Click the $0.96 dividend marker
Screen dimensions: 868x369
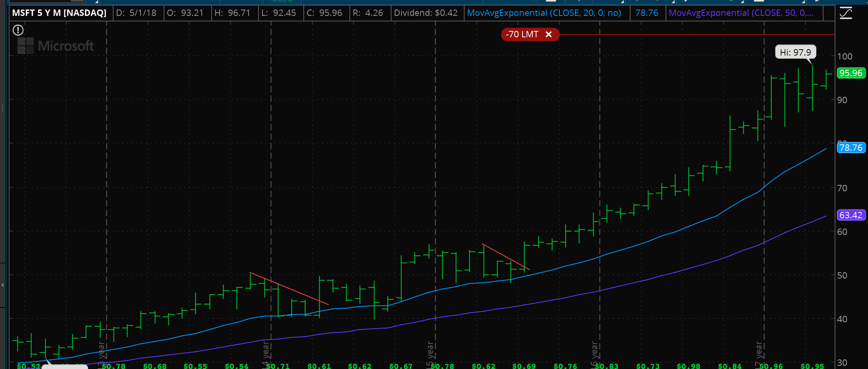tap(771, 365)
